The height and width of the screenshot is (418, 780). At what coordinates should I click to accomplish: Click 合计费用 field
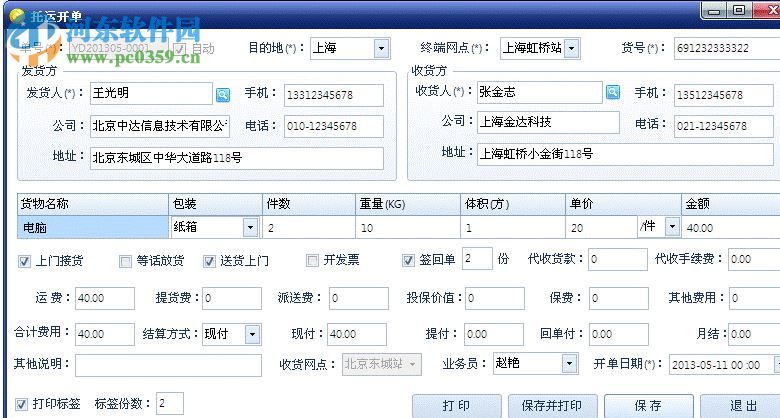pyautogui.click(x=105, y=334)
